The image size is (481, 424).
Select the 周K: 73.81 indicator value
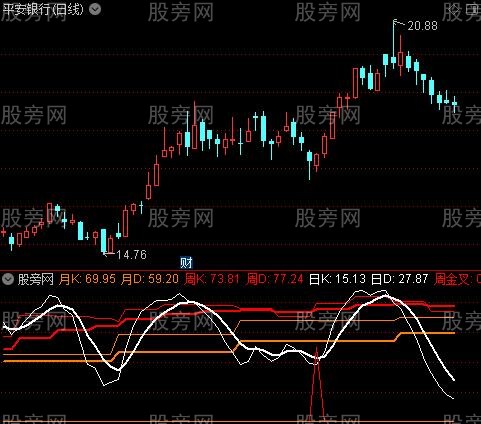pos(212,279)
